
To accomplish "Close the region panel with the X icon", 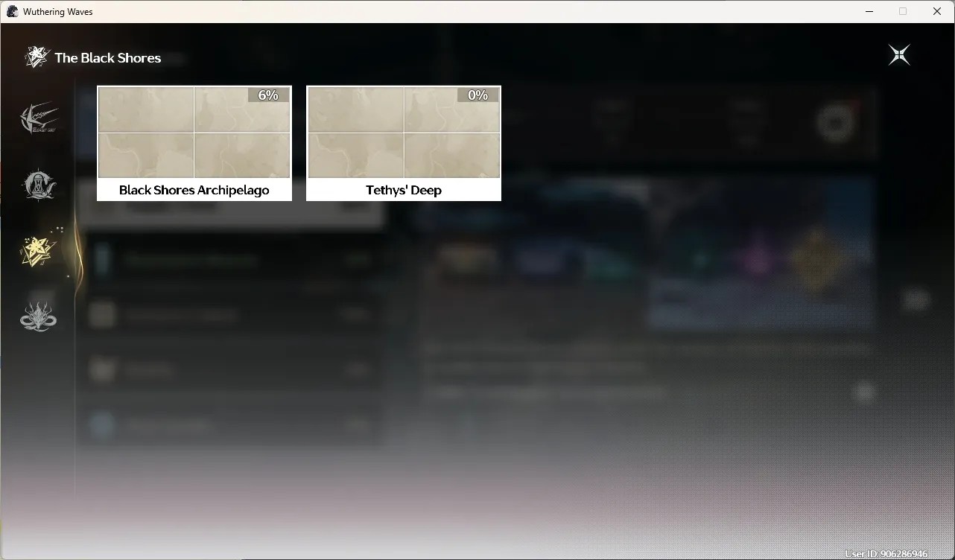I will point(899,55).
